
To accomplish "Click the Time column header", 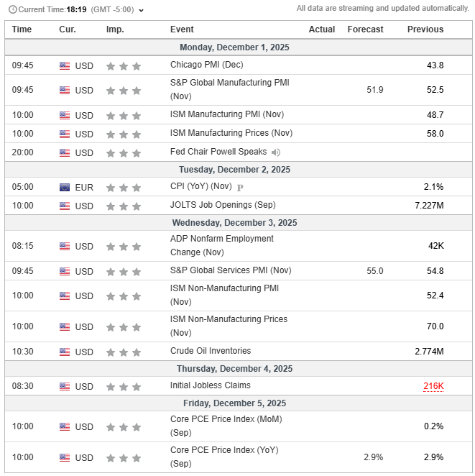I will pyautogui.click(x=22, y=29).
